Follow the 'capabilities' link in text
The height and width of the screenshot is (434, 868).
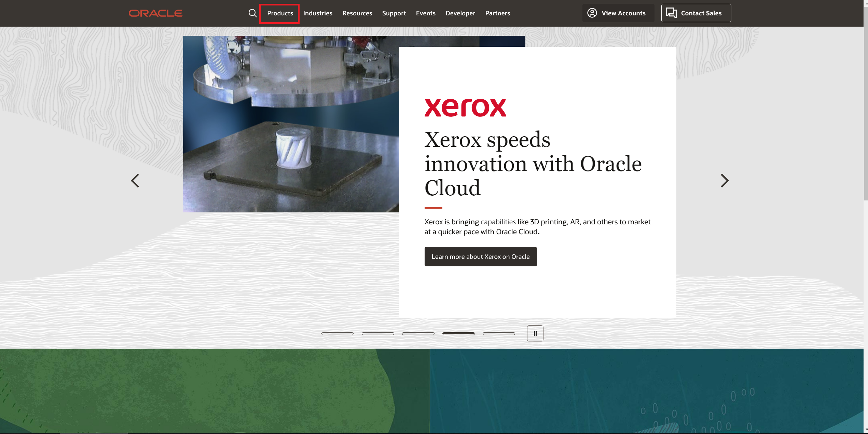[498, 222]
